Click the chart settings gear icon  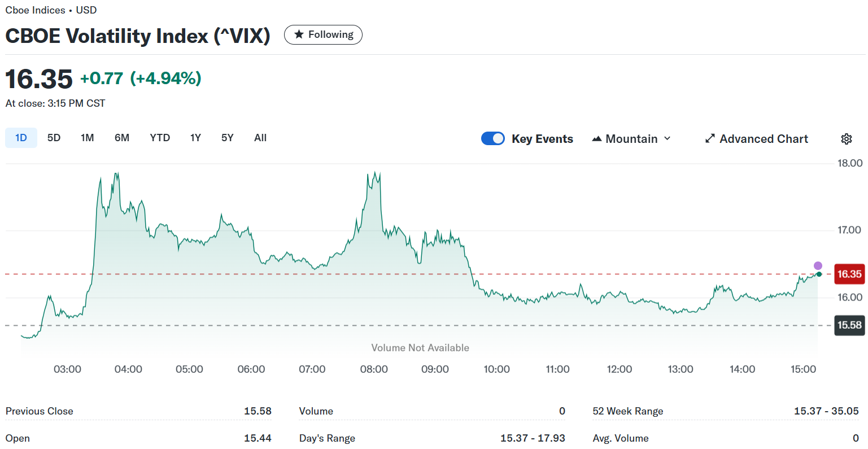pos(846,139)
